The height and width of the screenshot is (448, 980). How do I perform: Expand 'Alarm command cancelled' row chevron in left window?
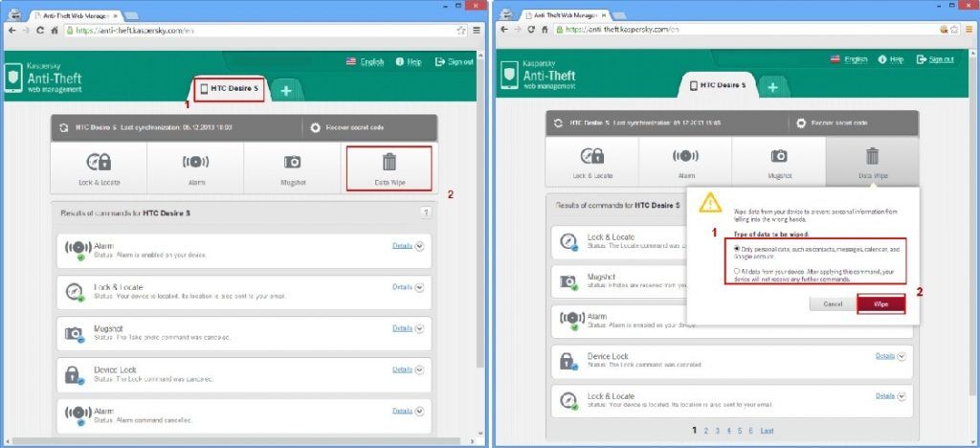pos(419,411)
